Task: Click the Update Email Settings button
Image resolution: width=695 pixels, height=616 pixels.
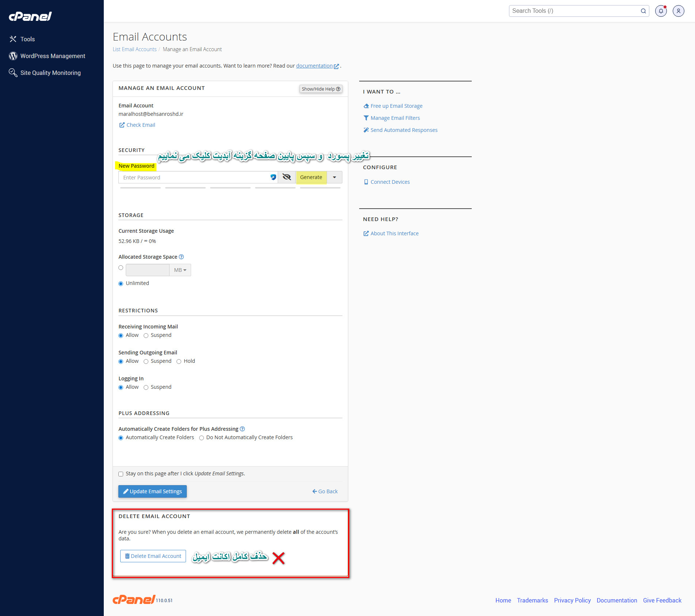Action: click(152, 491)
